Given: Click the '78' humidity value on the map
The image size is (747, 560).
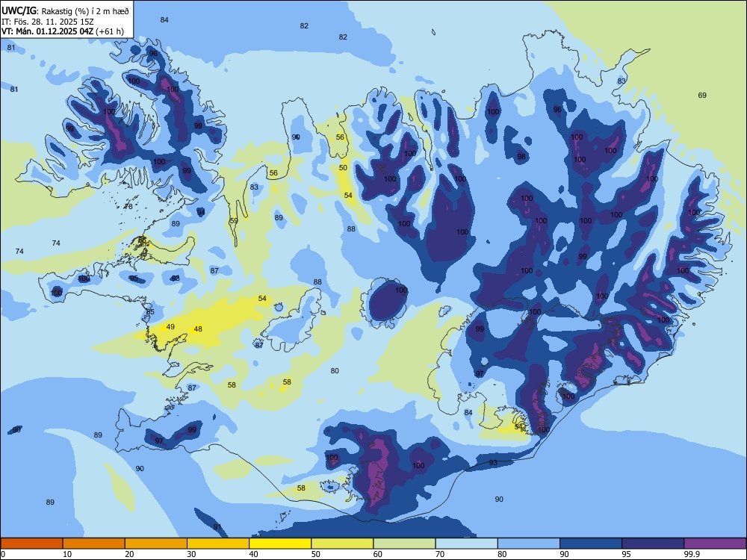Looking at the screenshot, I should click(128, 206).
